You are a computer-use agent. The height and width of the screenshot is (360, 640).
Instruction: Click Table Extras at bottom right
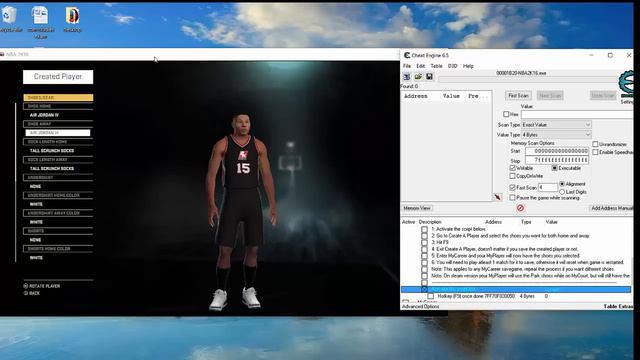[x=618, y=307]
